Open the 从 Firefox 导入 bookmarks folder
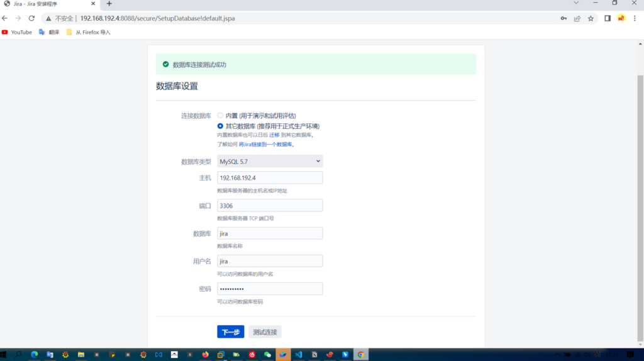Viewport: 644px width, 361px height. [88, 32]
